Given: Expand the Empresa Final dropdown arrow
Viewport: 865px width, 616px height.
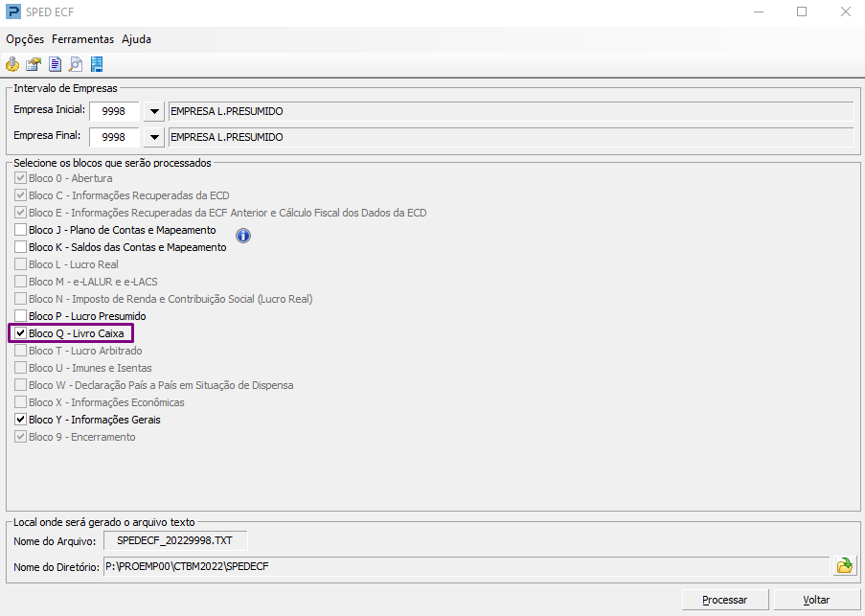Looking at the screenshot, I should pos(154,137).
